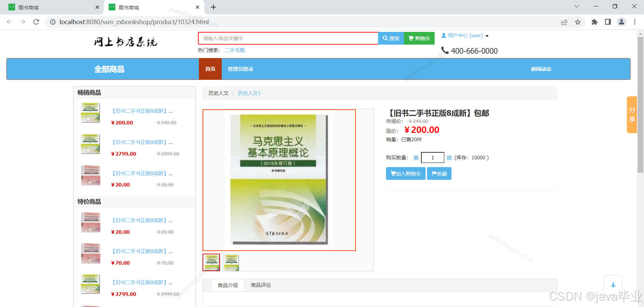Click the phone number 400-666-0000
The image size is (644, 307).
474,51
